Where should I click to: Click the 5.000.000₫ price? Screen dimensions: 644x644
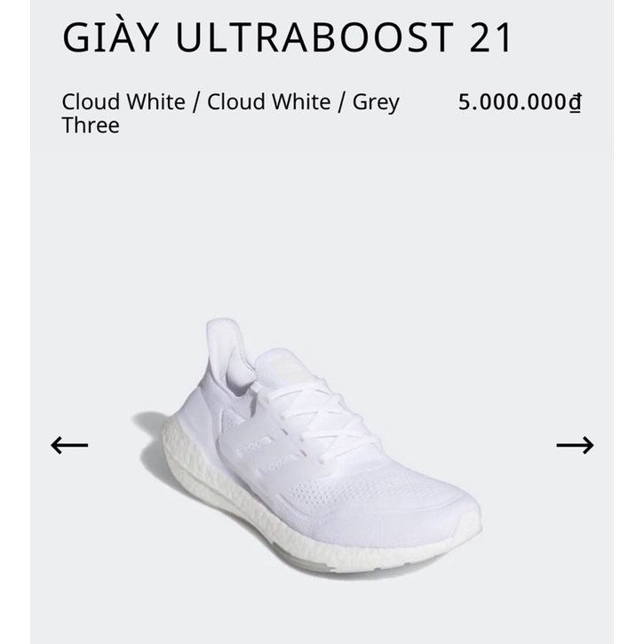[x=520, y=102]
